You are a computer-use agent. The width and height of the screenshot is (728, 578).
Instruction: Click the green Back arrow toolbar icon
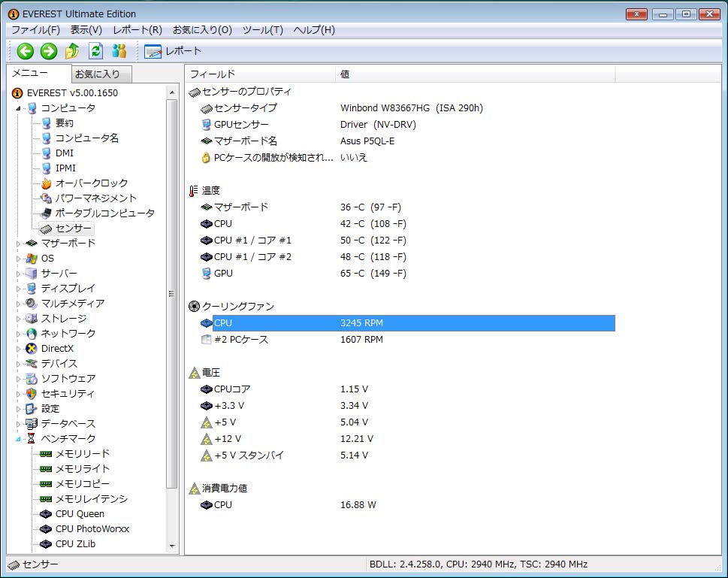26,51
